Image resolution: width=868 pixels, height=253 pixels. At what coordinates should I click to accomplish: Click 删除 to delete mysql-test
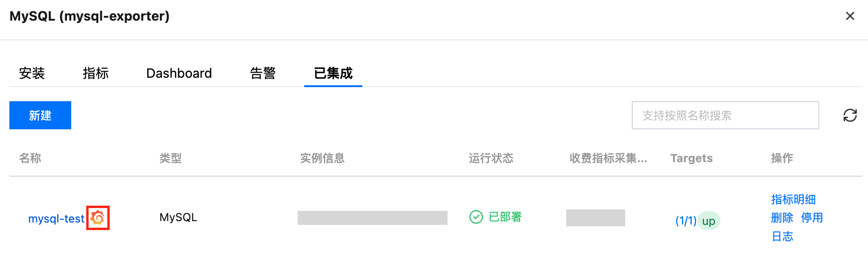(782, 218)
